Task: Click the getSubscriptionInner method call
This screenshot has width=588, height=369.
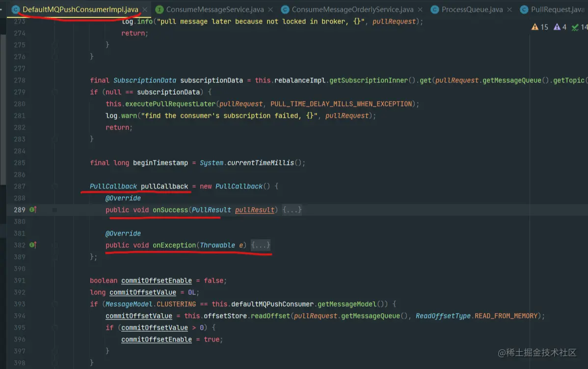Action: click(369, 80)
